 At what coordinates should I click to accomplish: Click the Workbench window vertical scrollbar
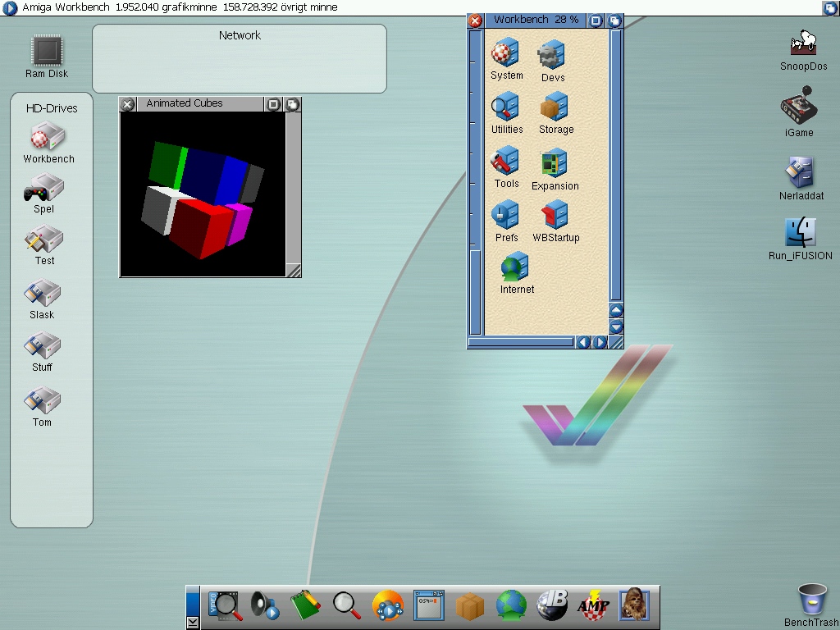tap(616, 165)
